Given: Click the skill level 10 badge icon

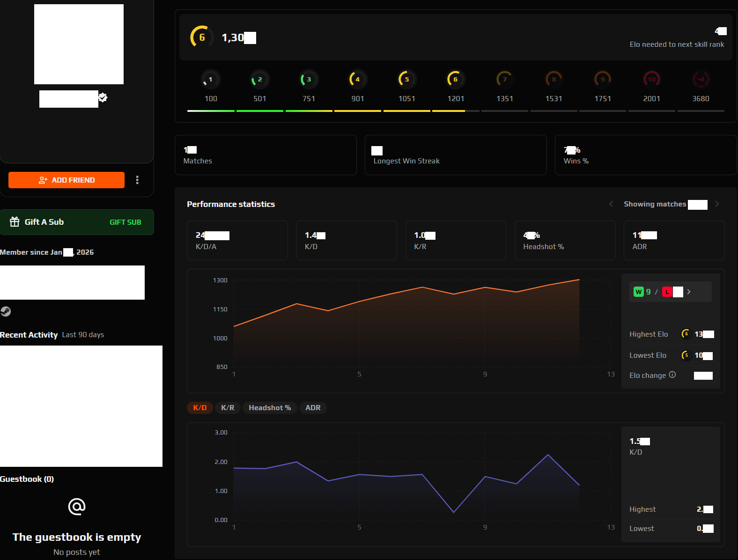Looking at the screenshot, I should [x=651, y=79].
